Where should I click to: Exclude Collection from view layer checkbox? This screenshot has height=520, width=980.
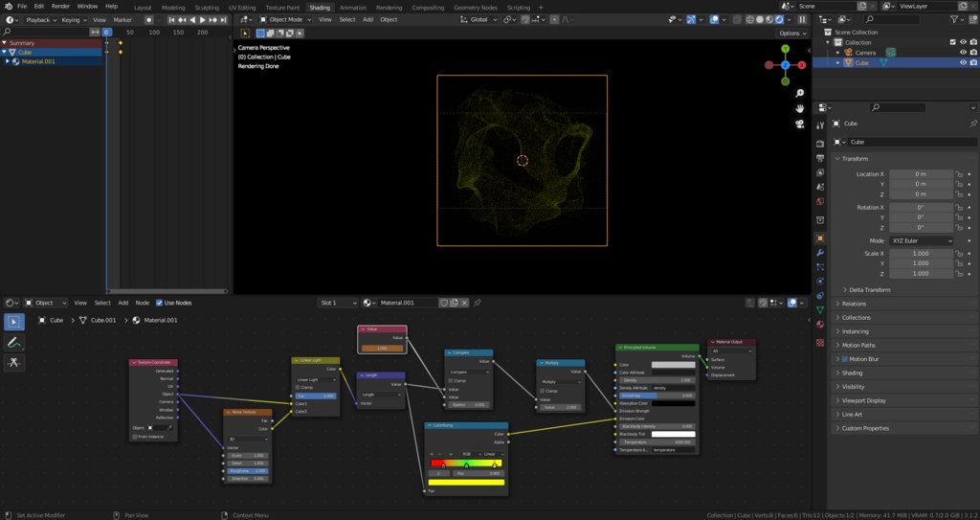coord(952,42)
